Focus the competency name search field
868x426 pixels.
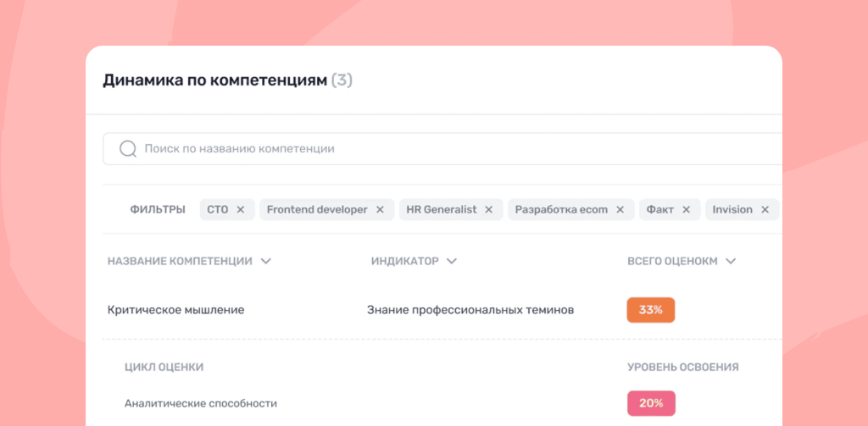point(442,149)
